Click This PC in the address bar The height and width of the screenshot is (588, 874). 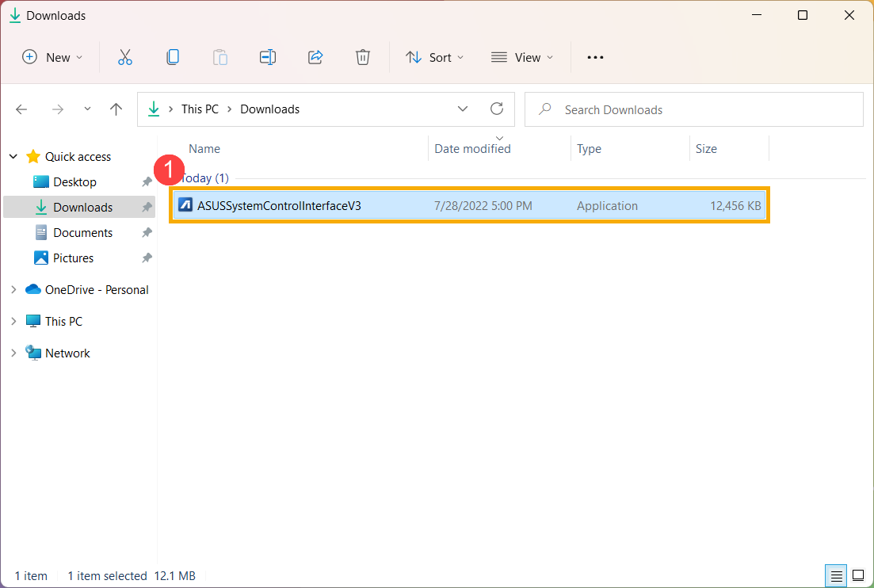tap(200, 109)
